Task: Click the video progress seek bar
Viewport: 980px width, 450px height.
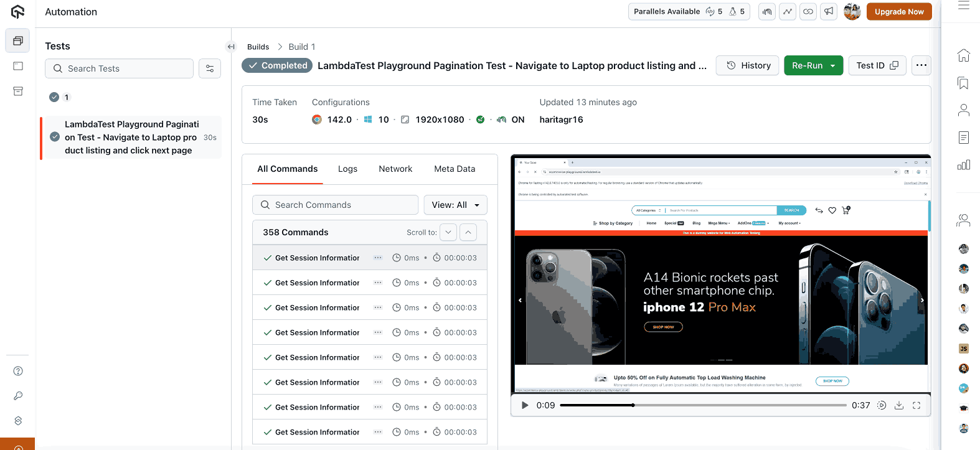Action: point(703,405)
